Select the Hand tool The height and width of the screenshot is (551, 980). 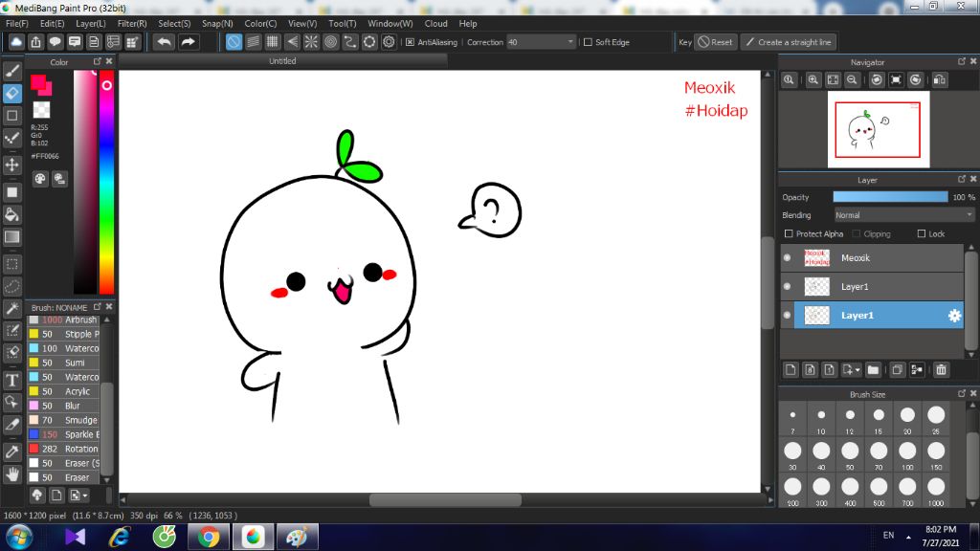11,474
